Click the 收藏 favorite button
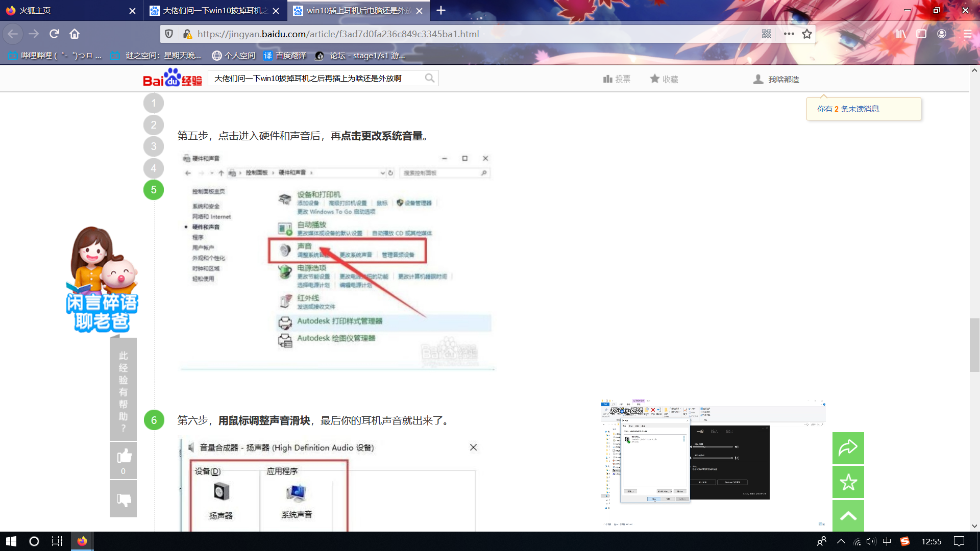Viewport: 980px width, 551px height. [664, 79]
